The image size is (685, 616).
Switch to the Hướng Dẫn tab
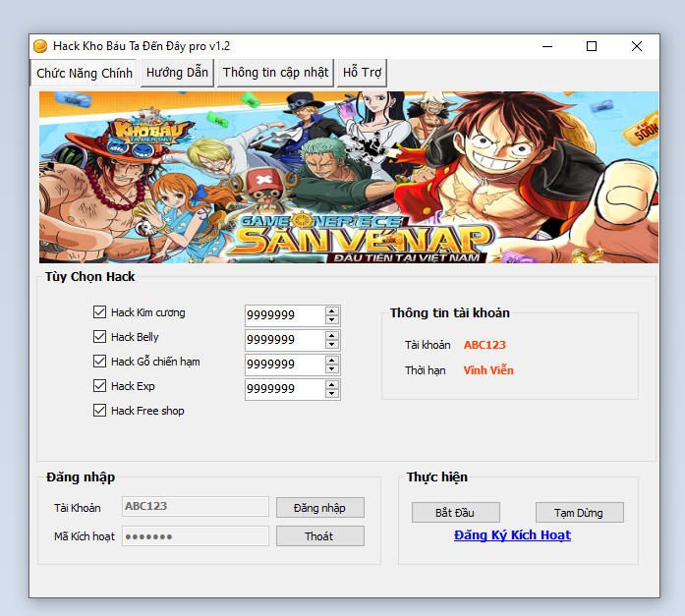[x=177, y=73]
